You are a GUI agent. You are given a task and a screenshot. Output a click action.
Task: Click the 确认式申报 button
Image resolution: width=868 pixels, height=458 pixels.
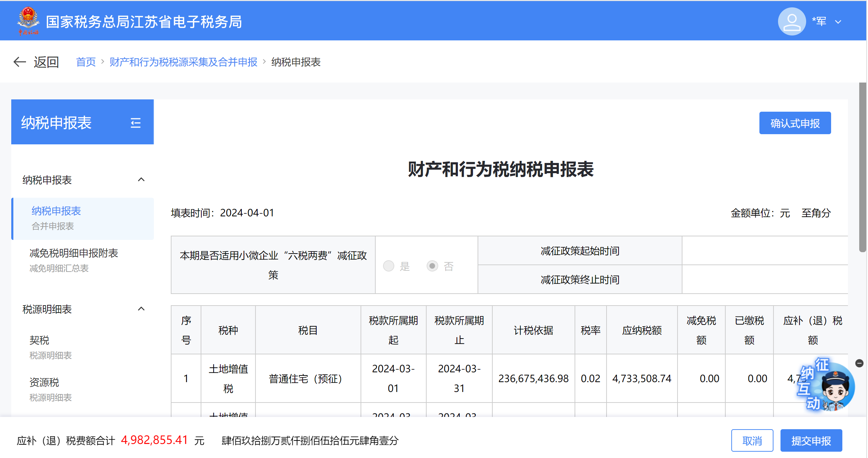pos(795,123)
